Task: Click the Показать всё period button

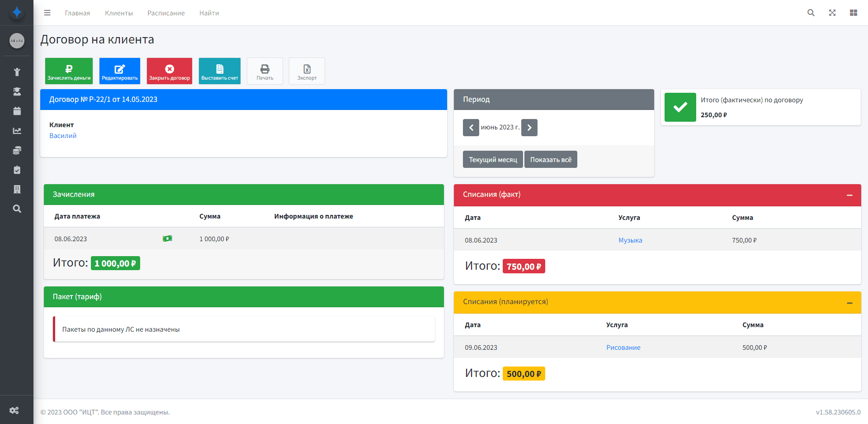Action: tap(550, 160)
